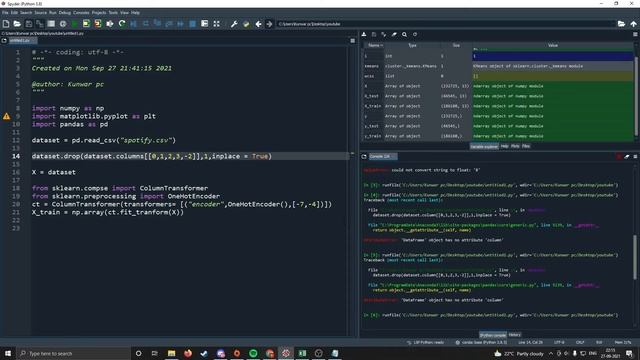
Task: Run selection or current line icon
Action: 110,24
